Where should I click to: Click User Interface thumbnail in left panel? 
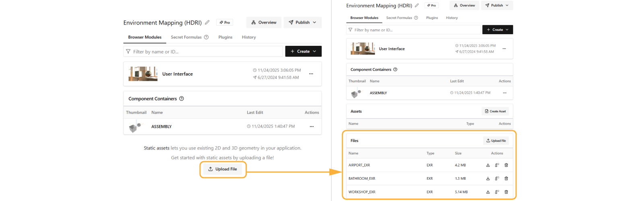tap(143, 74)
